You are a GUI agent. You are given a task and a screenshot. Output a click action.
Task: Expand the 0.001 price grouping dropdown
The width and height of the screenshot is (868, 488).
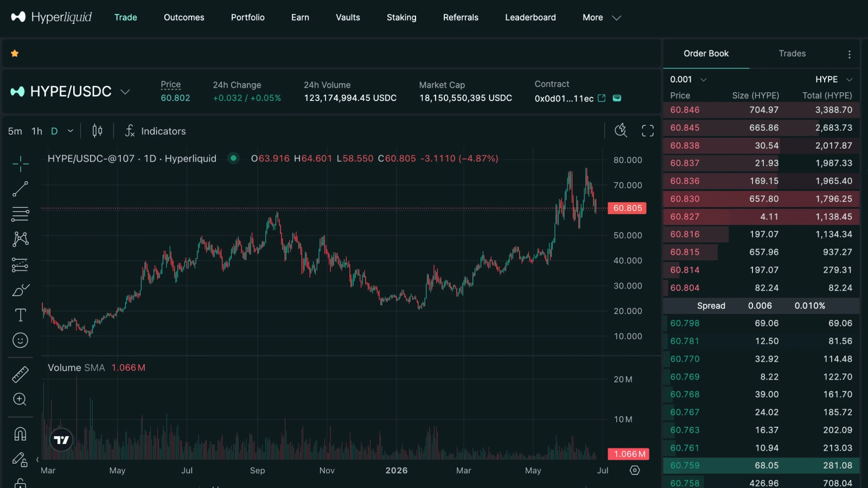pyautogui.click(x=688, y=79)
